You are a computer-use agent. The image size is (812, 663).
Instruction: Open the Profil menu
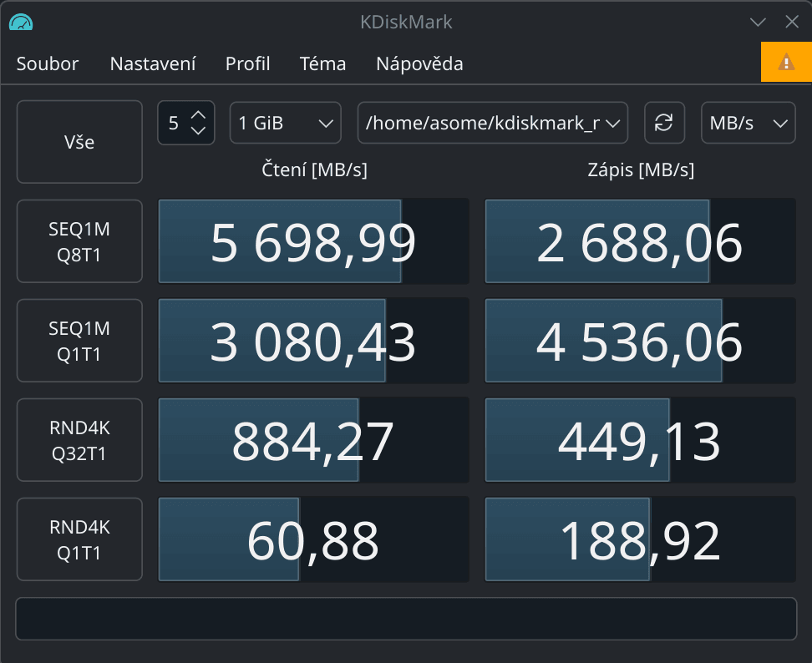pos(247,63)
